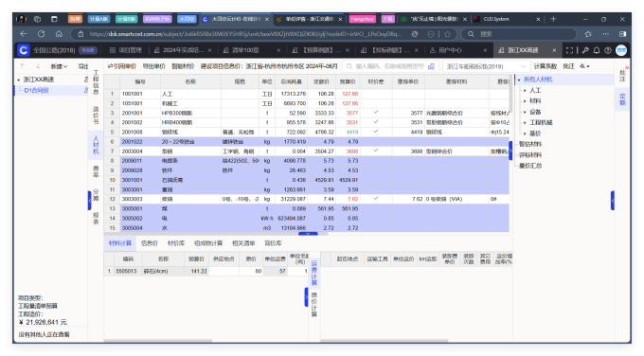
Task: Open the 项目管理 tab
Action: click(x=126, y=50)
